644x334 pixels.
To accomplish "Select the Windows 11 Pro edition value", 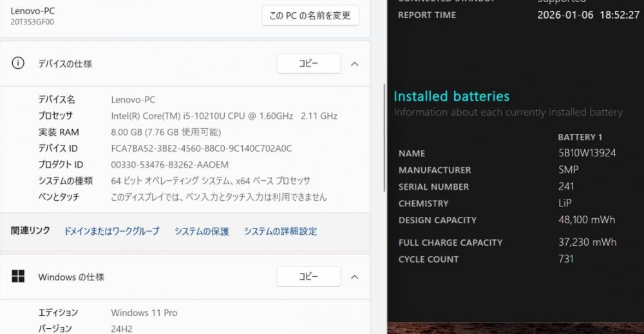I will point(144,313).
